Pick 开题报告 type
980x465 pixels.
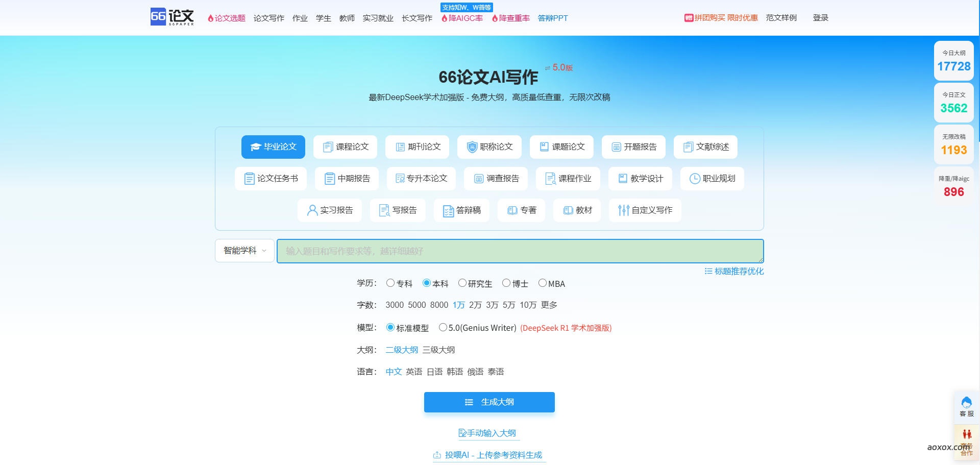click(x=633, y=147)
